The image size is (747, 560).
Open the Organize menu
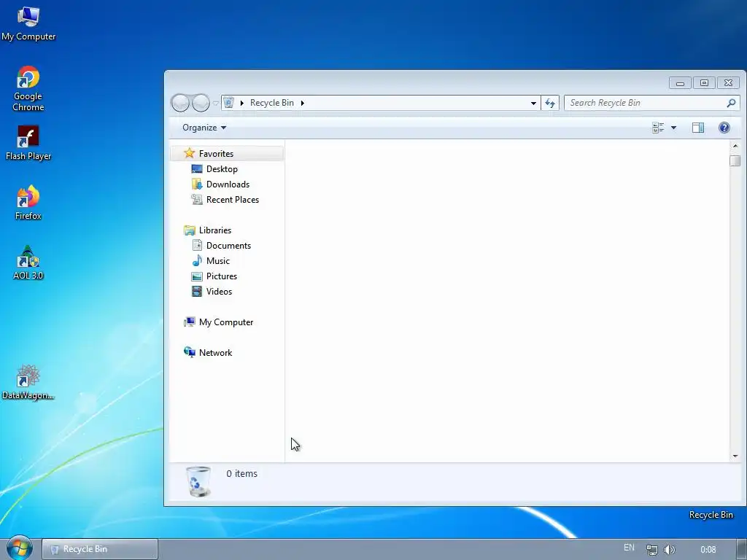coord(204,128)
